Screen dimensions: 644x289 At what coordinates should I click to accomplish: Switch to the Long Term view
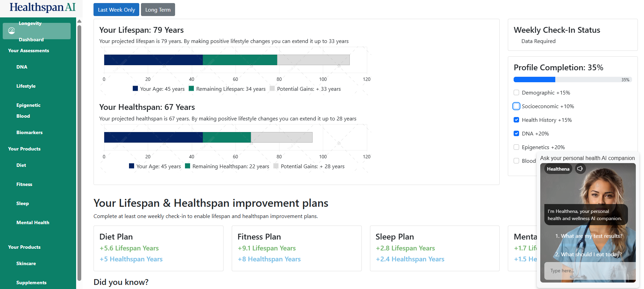(x=158, y=10)
